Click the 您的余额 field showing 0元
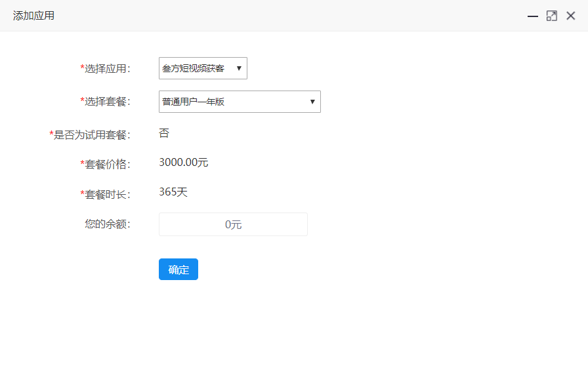 pos(233,224)
